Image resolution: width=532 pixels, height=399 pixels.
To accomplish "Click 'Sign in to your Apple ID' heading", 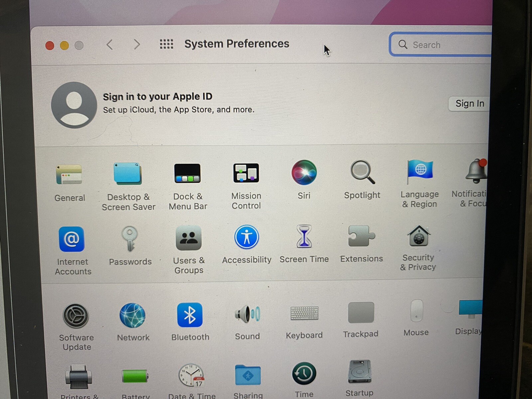I will 158,97.
